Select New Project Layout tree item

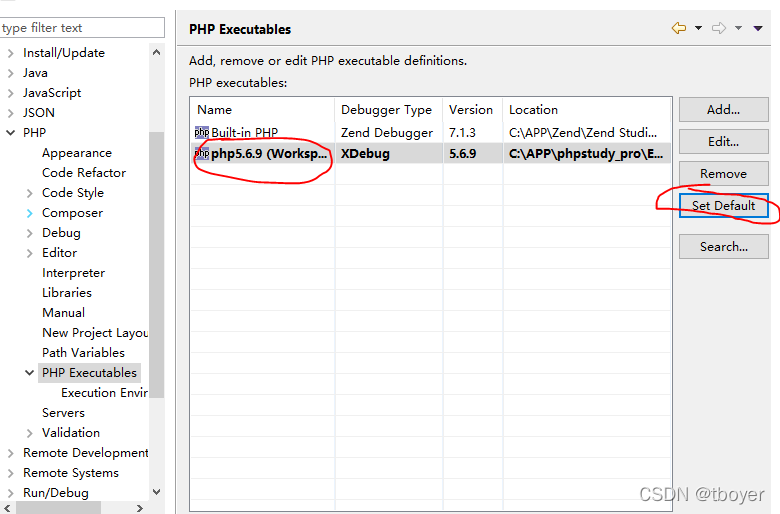click(95, 332)
